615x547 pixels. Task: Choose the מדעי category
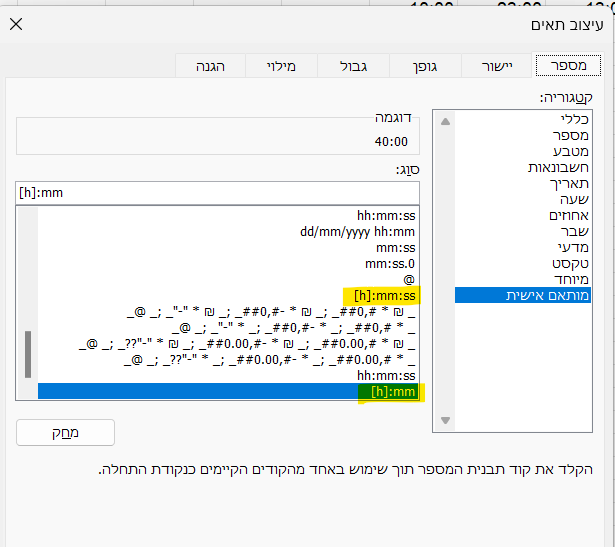522,247
